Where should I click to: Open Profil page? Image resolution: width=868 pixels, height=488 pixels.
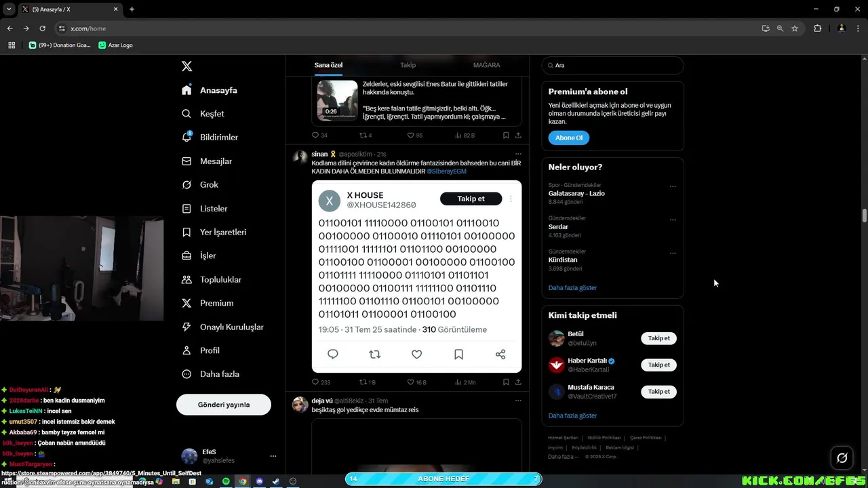(x=200, y=350)
